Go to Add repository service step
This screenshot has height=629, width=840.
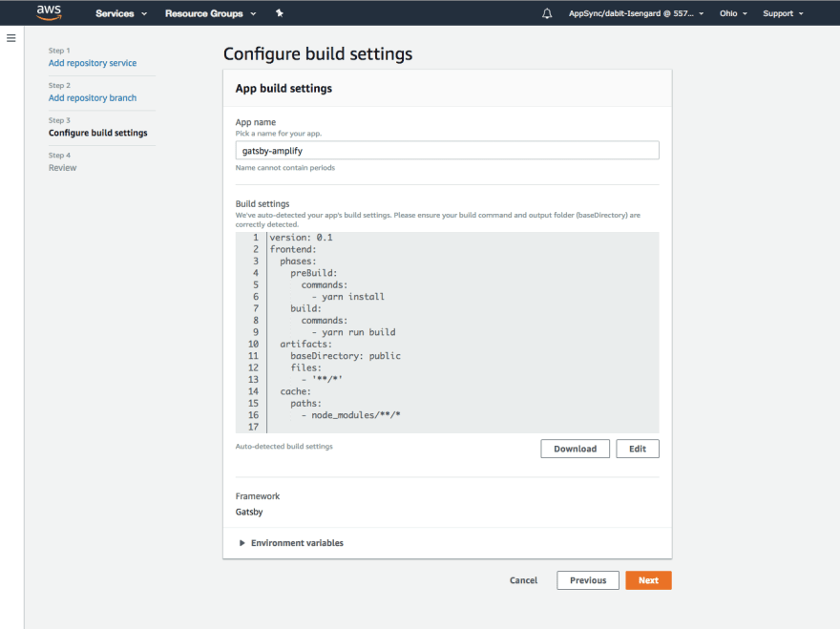tap(93, 63)
